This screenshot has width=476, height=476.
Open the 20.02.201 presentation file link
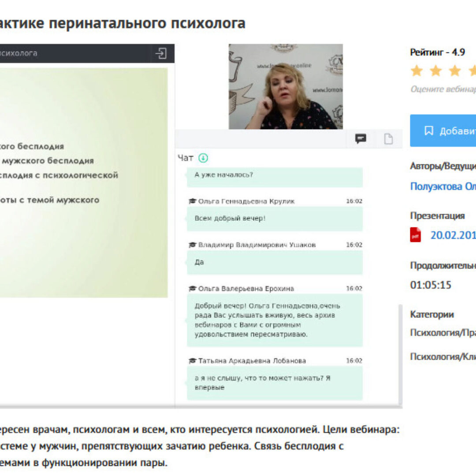[453, 235]
